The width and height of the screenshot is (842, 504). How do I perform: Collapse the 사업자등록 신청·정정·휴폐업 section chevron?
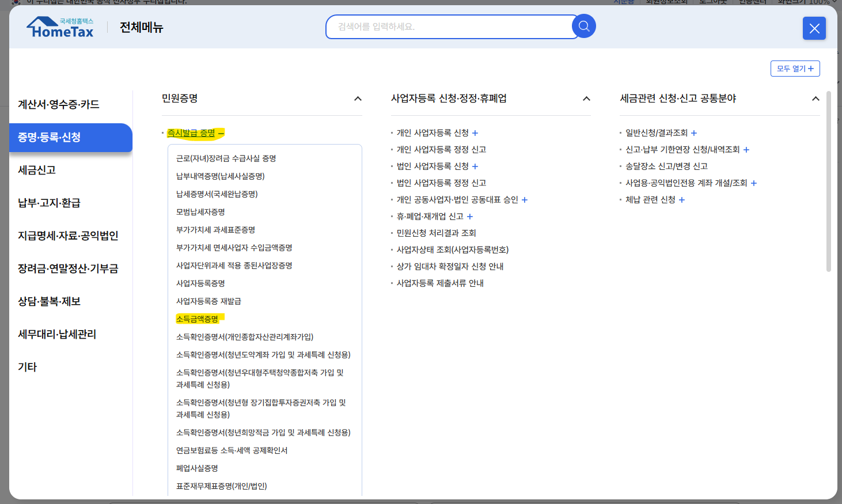(x=586, y=98)
